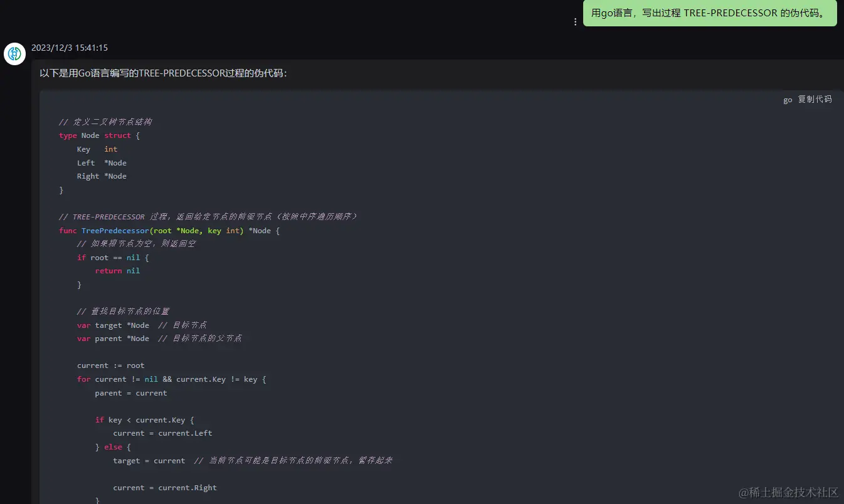Click the assistant avatar icon
This screenshot has width=844, height=504.
pyautogui.click(x=14, y=54)
